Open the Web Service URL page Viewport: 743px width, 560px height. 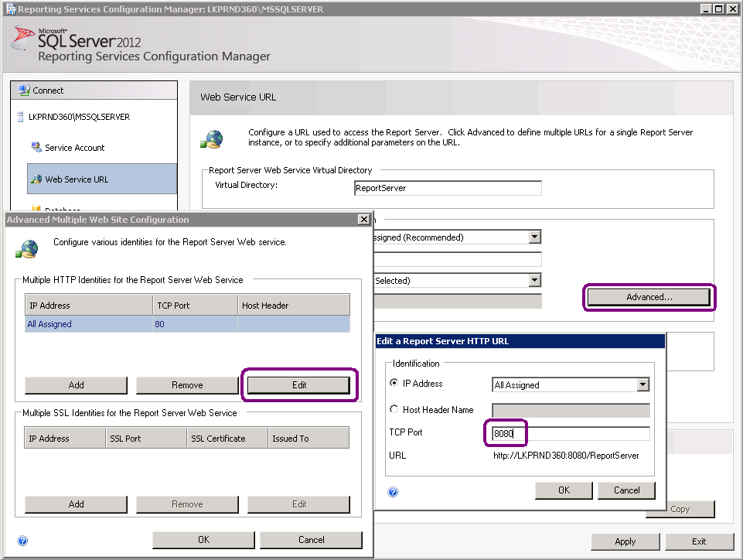point(102,179)
